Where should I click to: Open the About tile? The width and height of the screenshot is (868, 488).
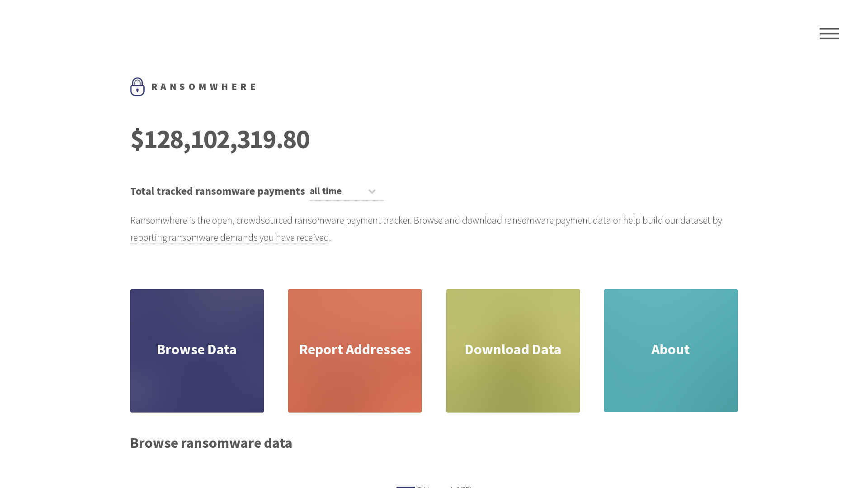(671, 351)
